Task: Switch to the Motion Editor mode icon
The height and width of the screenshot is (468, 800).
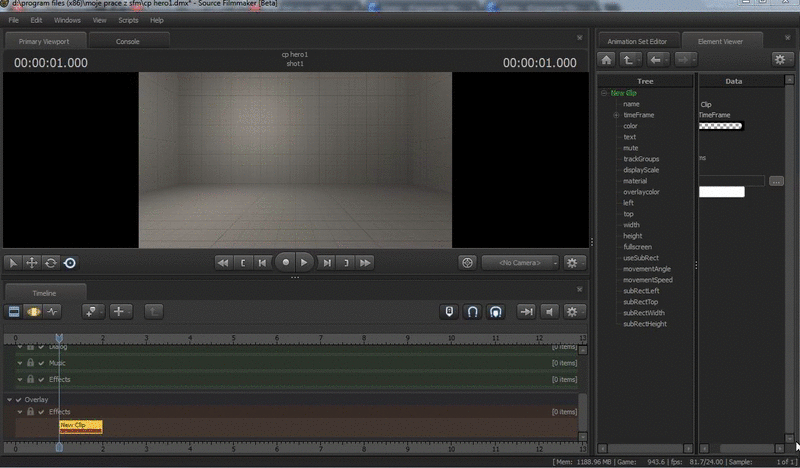Action: [x=33, y=312]
